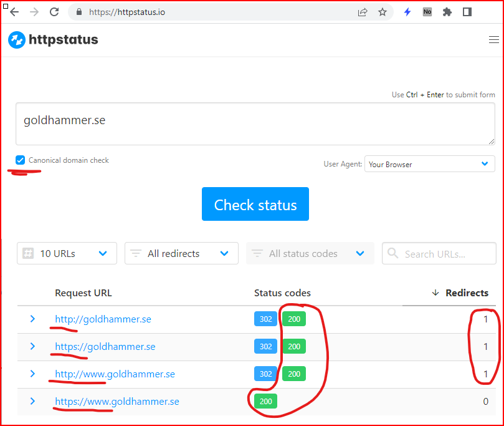Viewport: 504px width, 426px height.
Task: Open the hamburger menu on httpstatus
Action: [x=493, y=39]
